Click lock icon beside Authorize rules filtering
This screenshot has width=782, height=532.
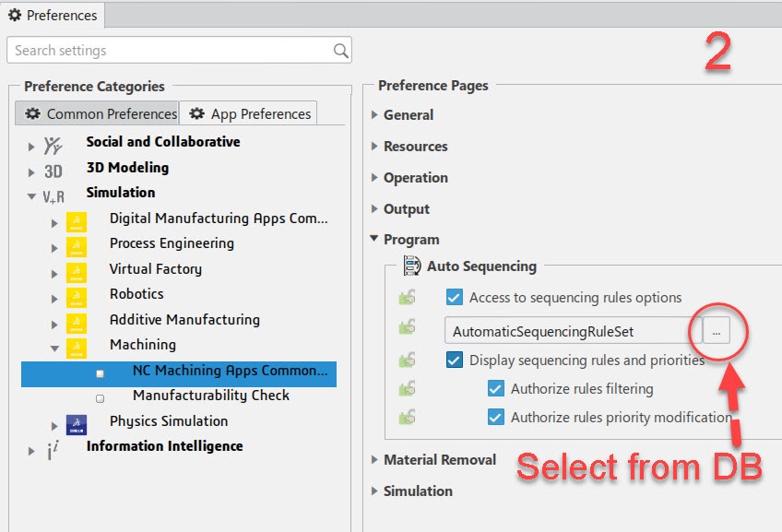[x=406, y=388]
